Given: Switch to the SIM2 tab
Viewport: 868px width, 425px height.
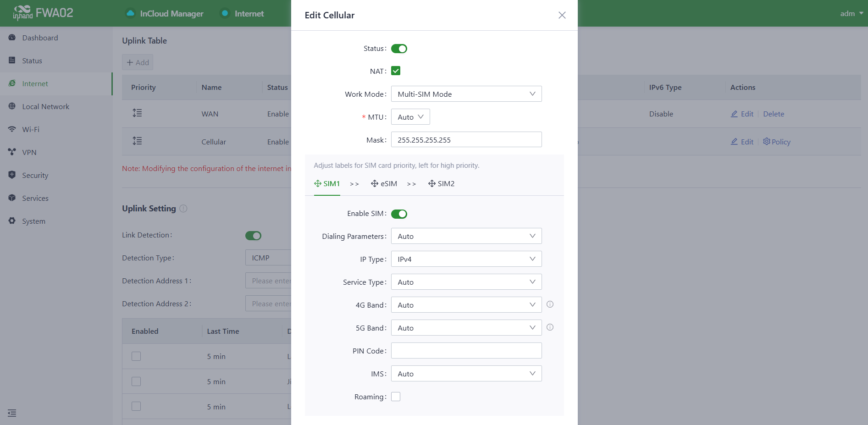Looking at the screenshot, I should [x=442, y=184].
